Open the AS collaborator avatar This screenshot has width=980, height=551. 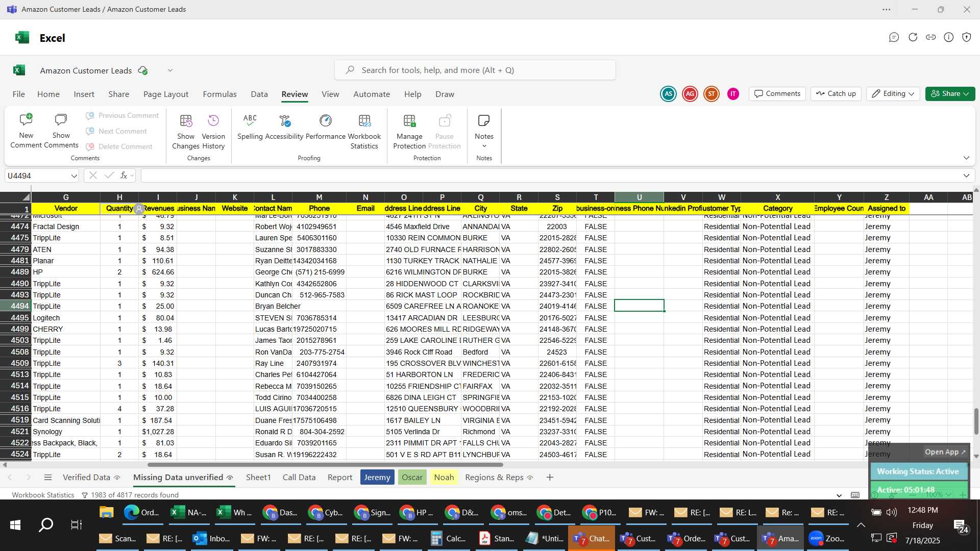[668, 94]
